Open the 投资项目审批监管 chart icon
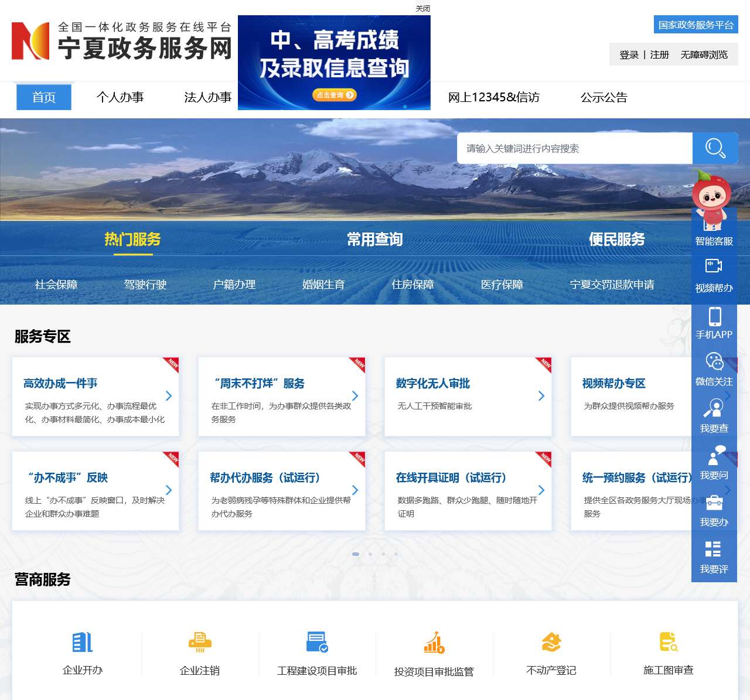This screenshot has width=750, height=700. pos(434,643)
